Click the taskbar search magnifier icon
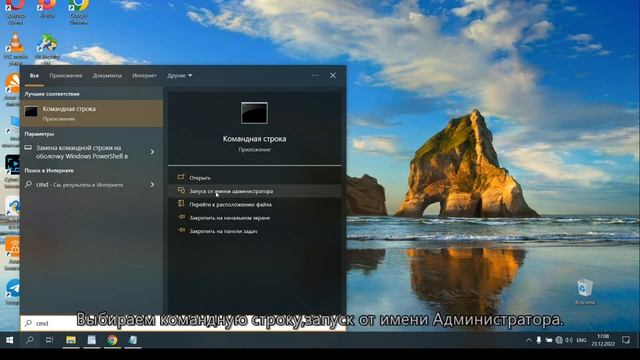 point(30,340)
